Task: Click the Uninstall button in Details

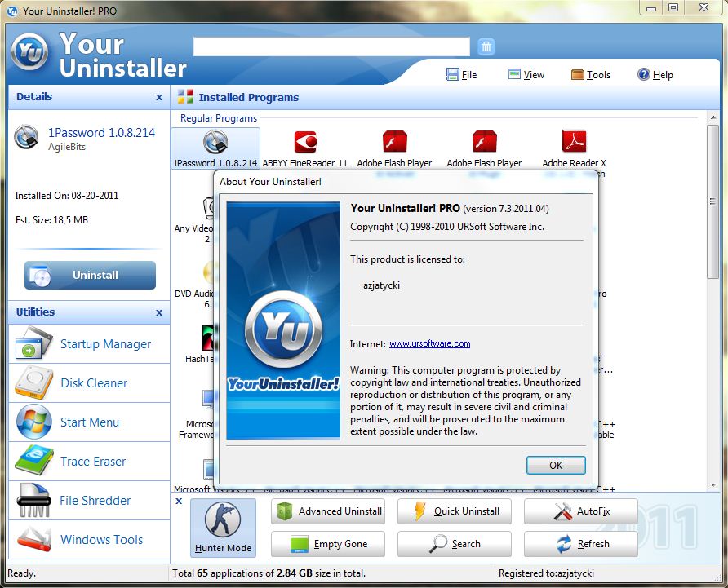Action: tap(90, 275)
